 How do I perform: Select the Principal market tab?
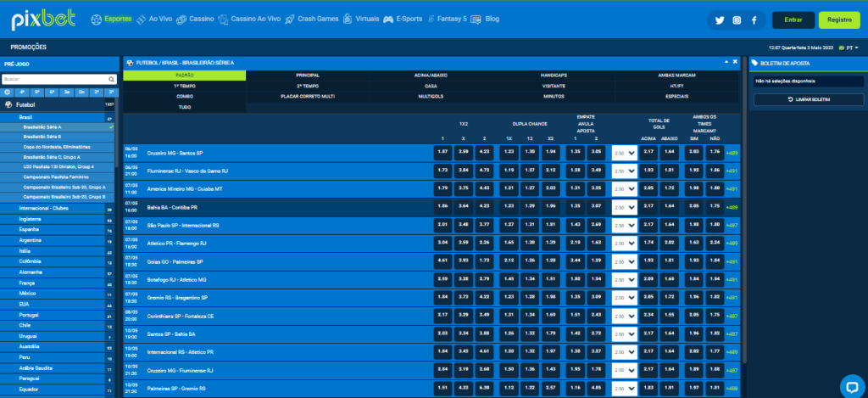pyautogui.click(x=307, y=76)
